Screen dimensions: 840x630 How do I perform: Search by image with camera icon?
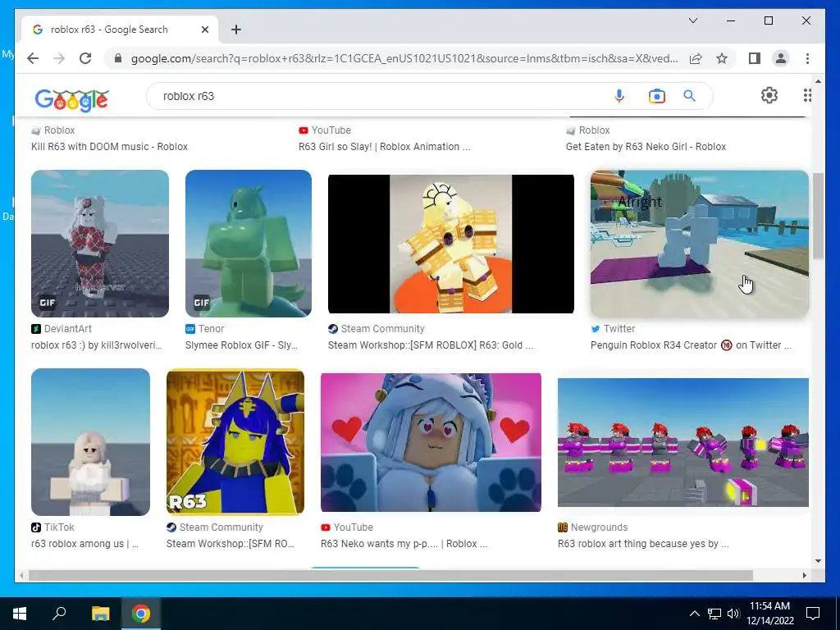point(656,96)
